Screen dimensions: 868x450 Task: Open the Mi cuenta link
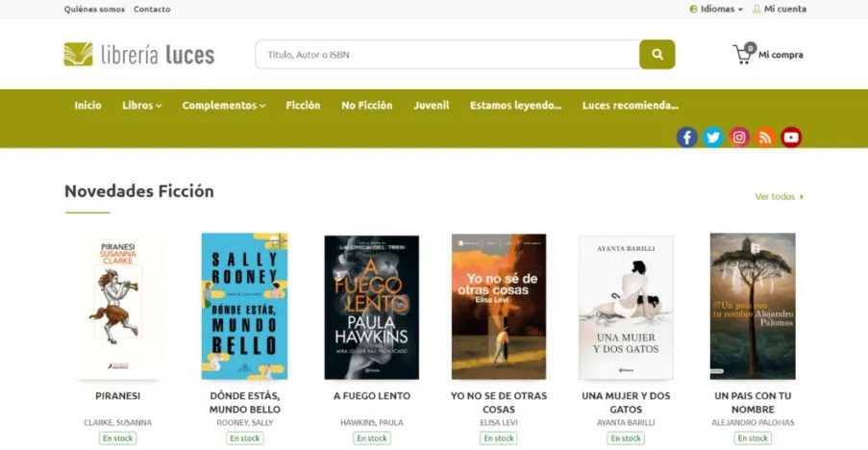point(785,9)
